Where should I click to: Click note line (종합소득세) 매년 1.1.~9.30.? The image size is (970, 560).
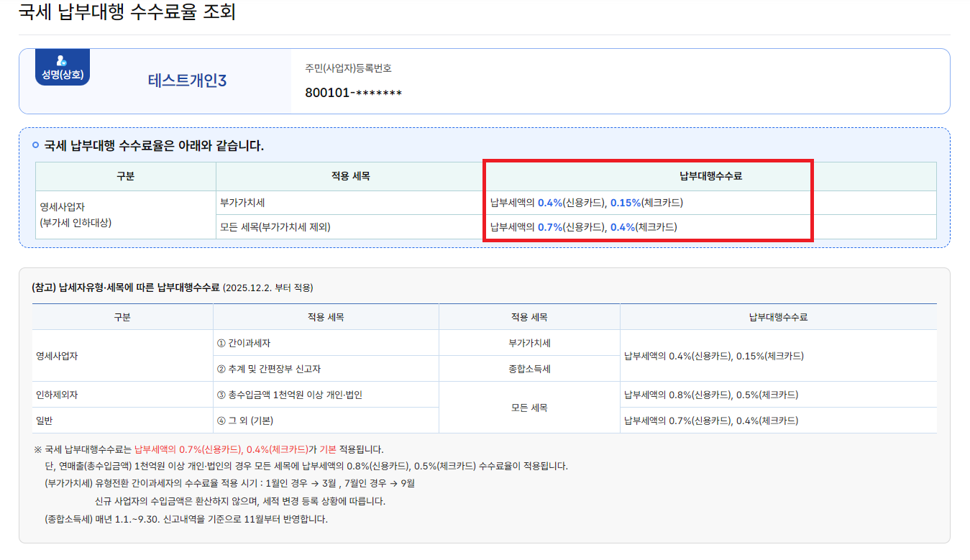point(186,518)
